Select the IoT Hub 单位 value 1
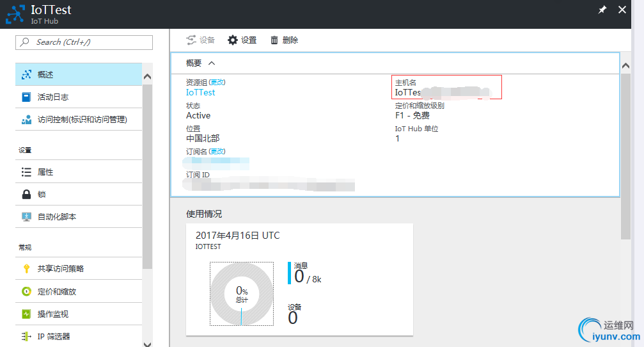Screen dimensions: 644x347 [397, 138]
